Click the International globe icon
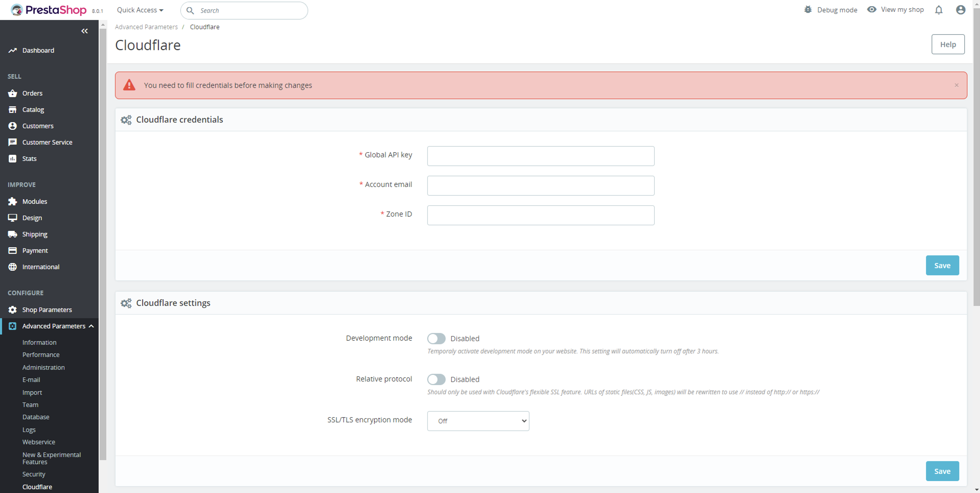Image resolution: width=980 pixels, height=493 pixels. click(12, 267)
